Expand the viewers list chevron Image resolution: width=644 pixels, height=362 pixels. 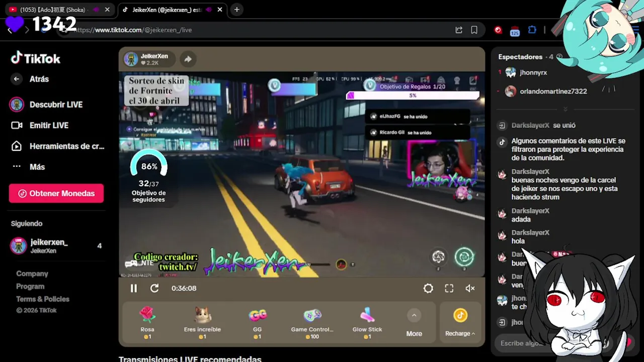pos(565,109)
